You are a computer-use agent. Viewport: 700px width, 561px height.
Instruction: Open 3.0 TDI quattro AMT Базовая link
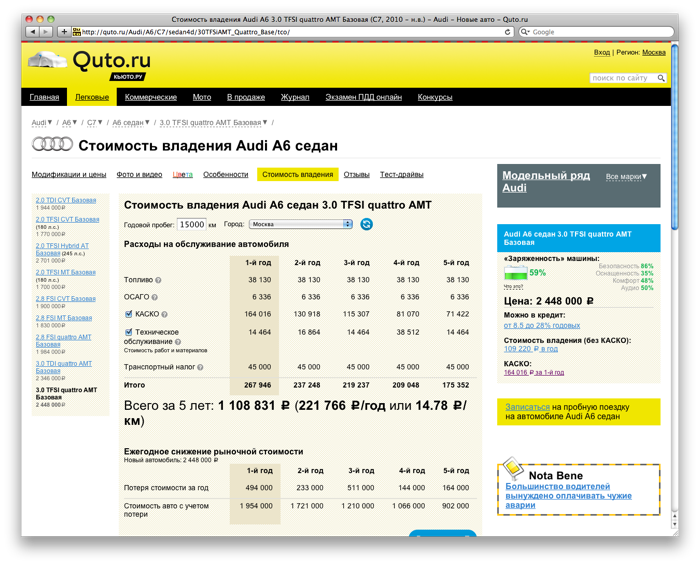pos(64,367)
